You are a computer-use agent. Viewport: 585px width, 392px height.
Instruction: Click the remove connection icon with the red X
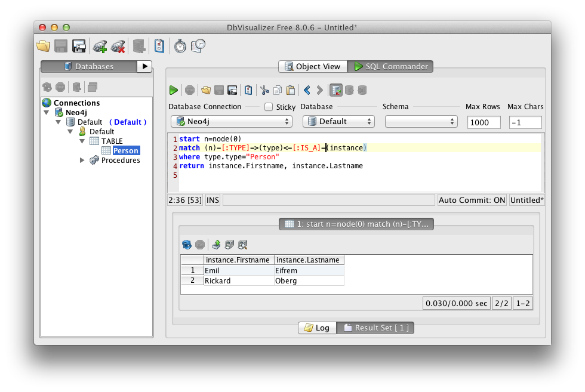[x=118, y=47]
